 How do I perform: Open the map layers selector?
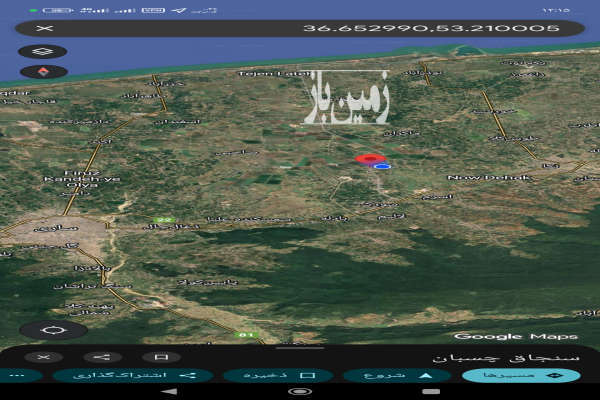(43, 51)
